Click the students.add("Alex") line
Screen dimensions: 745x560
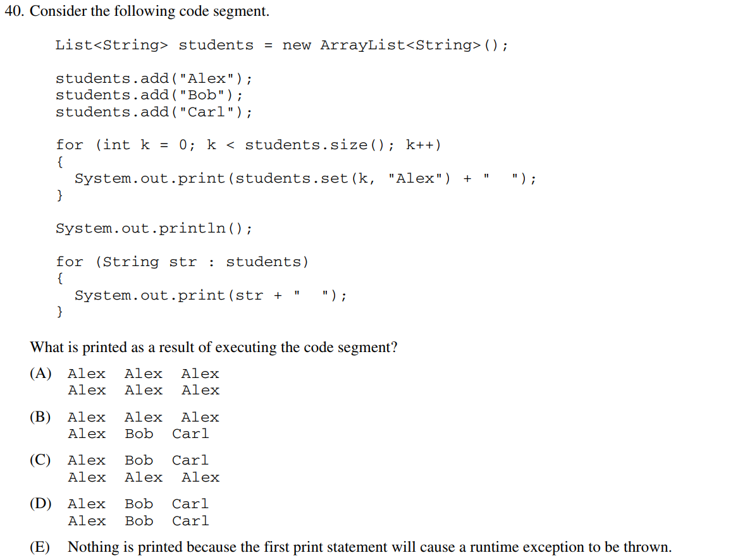click(x=154, y=79)
